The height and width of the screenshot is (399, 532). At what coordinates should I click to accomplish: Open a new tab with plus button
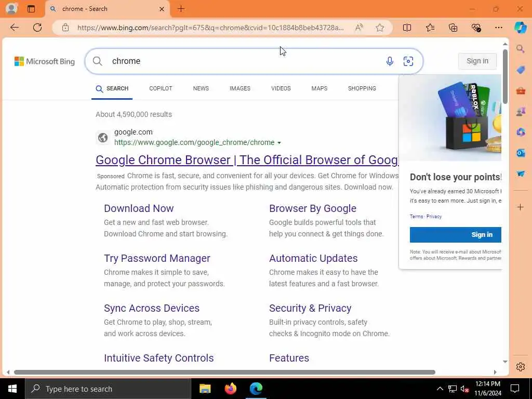click(181, 9)
